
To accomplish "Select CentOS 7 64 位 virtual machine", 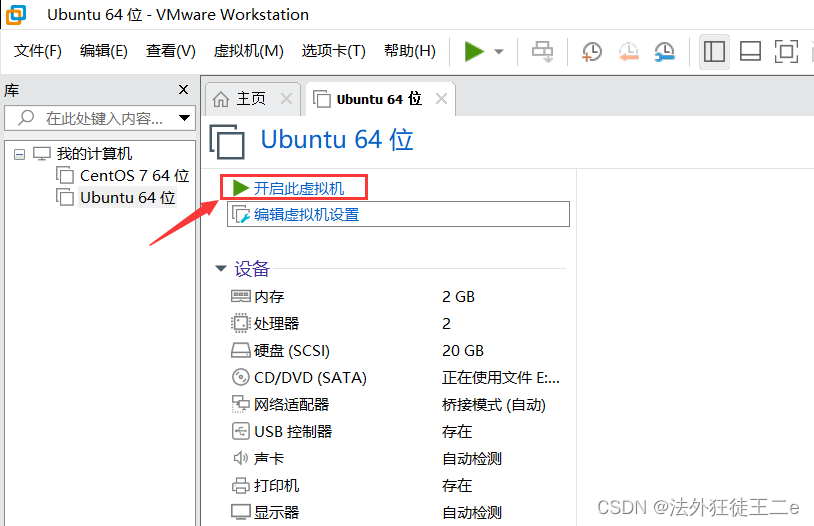I will pyautogui.click(x=134, y=176).
